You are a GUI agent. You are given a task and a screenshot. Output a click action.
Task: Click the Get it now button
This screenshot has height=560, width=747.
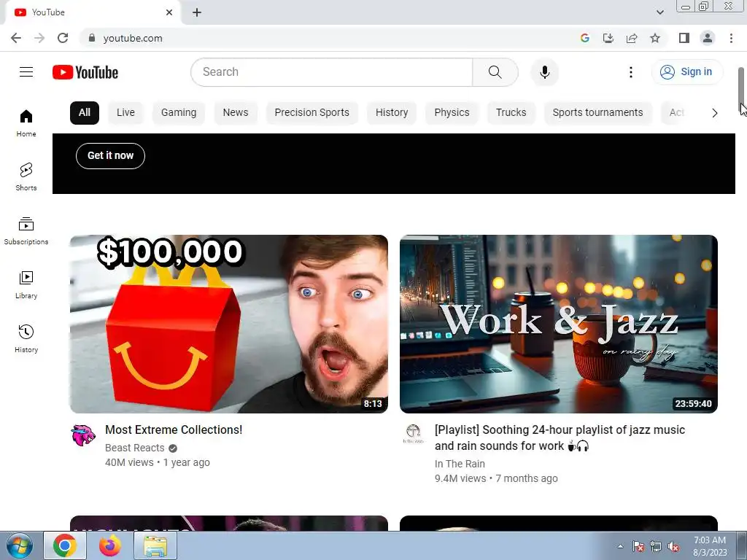111,156
